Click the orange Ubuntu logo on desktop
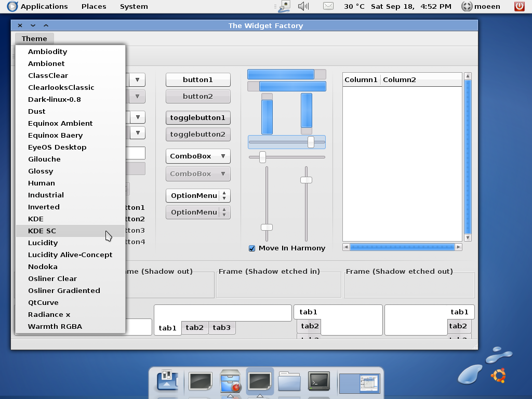Screen dimensions: 532x399 coord(498,376)
